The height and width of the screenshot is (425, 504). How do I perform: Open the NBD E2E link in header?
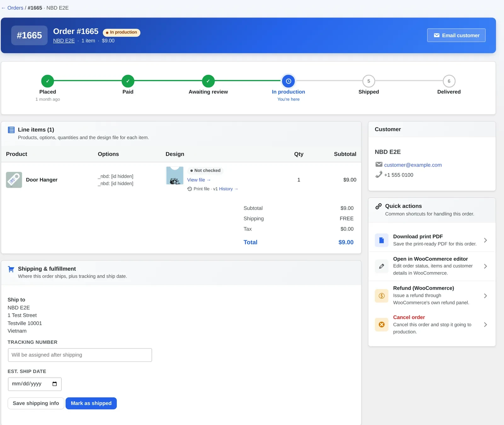pos(64,41)
